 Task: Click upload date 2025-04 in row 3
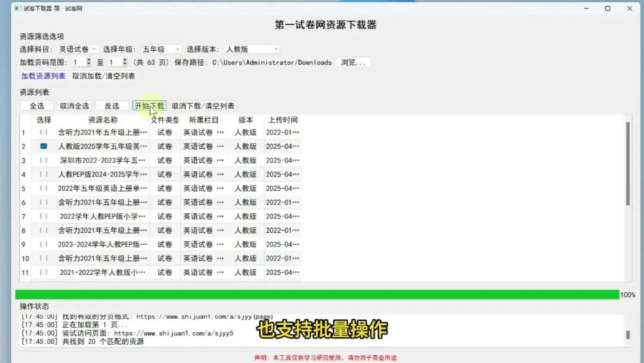point(283,161)
